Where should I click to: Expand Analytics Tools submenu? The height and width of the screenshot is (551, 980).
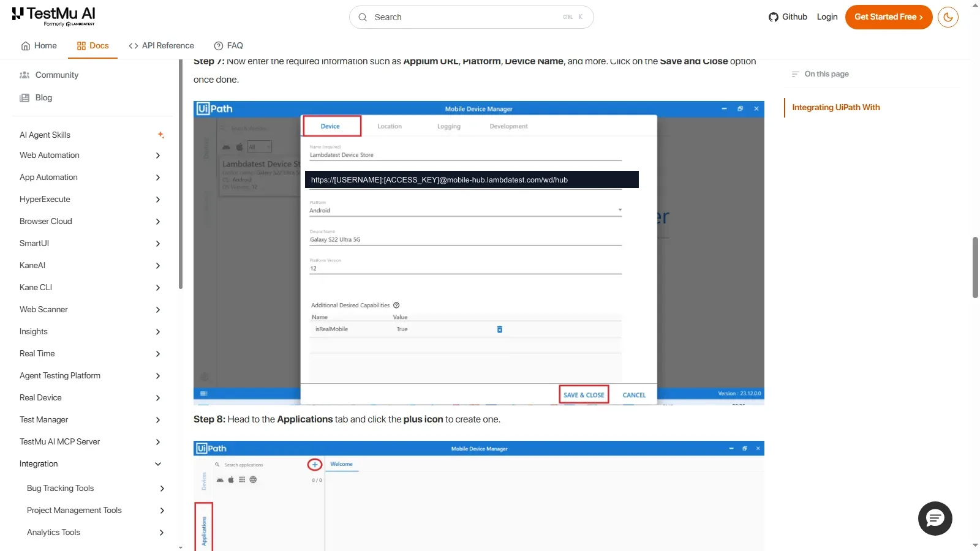[96, 533]
